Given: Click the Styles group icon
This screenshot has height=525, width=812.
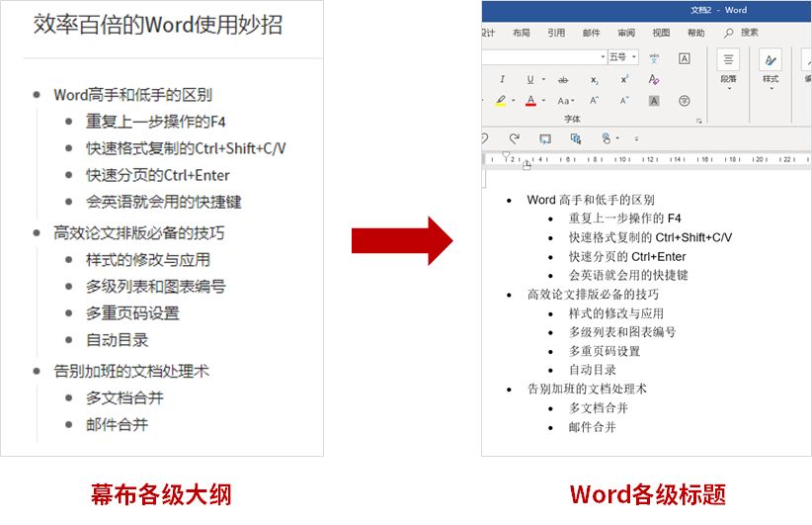Looking at the screenshot, I should (771, 59).
